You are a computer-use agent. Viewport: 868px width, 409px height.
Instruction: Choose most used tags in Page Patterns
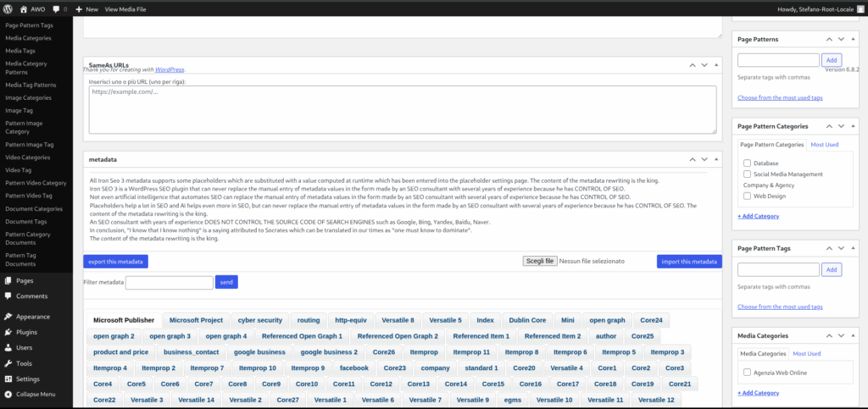[x=780, y=98]
